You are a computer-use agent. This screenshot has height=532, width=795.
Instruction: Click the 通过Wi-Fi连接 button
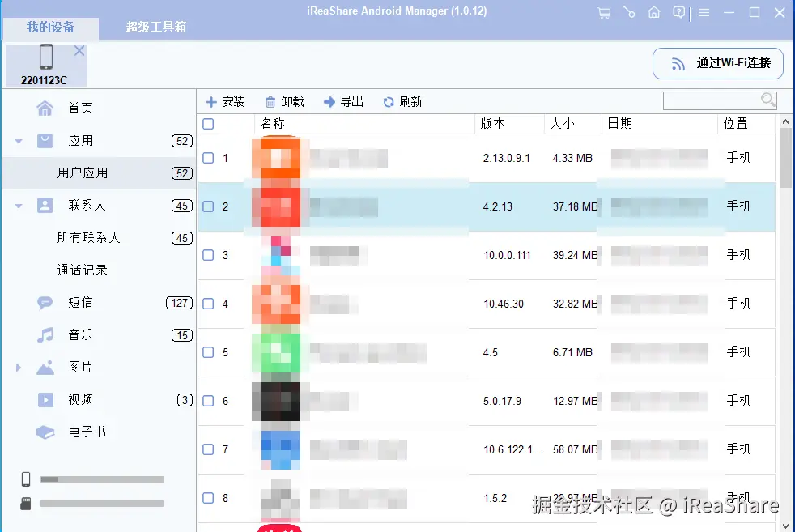[717, 63]
